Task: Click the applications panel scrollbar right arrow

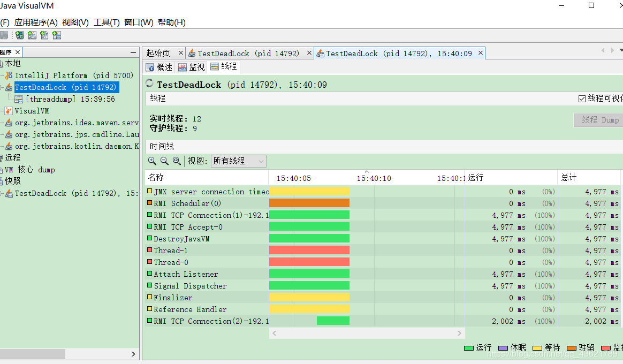Action: click(133, 354)
